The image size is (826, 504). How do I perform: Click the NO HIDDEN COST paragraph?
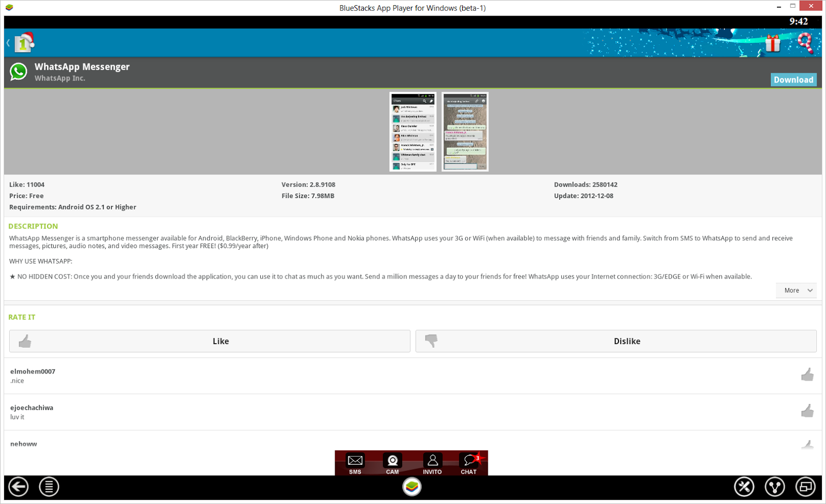[x=380, y=277]
